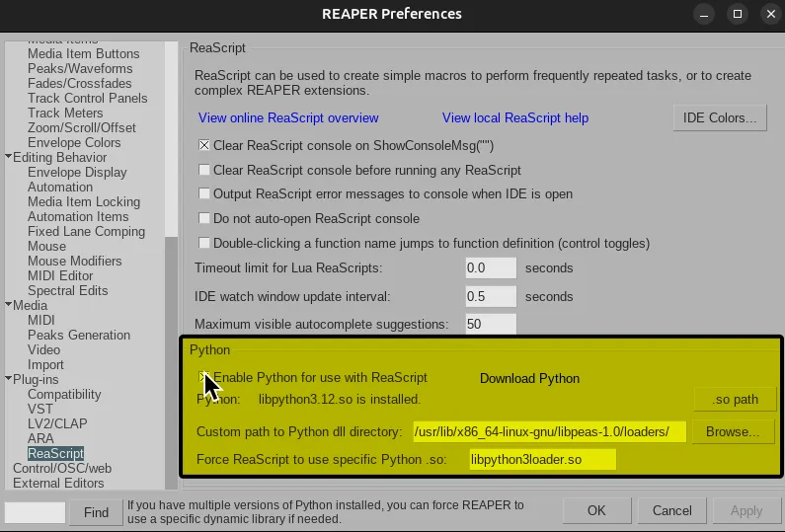The width and height of the screenshot is (785, 532).
Task: Select MIDI page under Media
Action: [x=41, y=320]
